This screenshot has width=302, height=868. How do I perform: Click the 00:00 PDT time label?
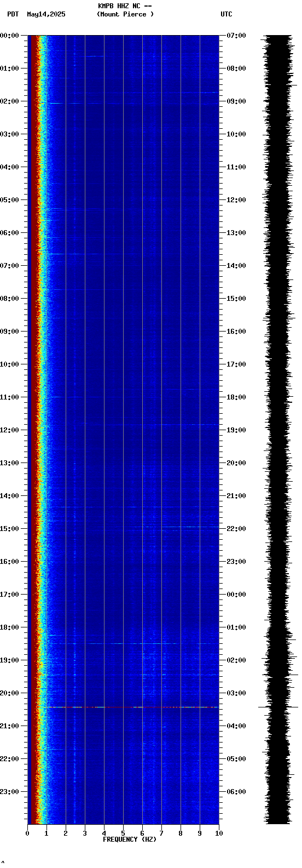point(9,36)
